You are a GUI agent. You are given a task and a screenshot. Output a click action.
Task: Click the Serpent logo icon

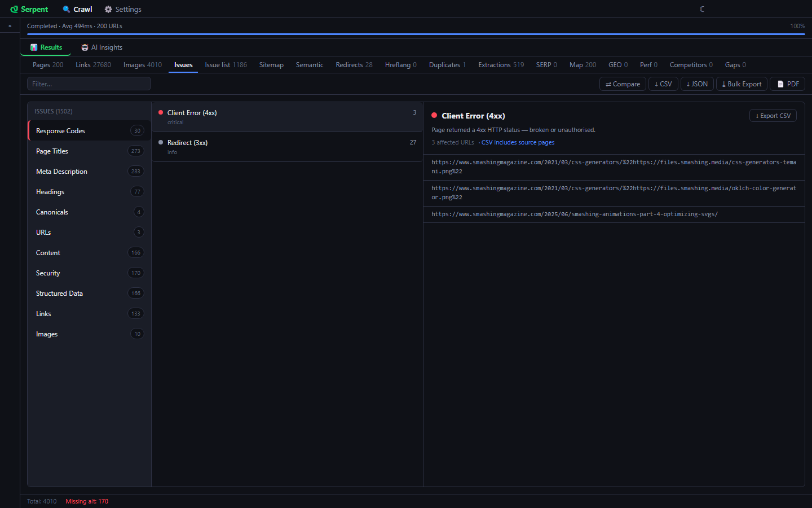(x=14, y=9)
